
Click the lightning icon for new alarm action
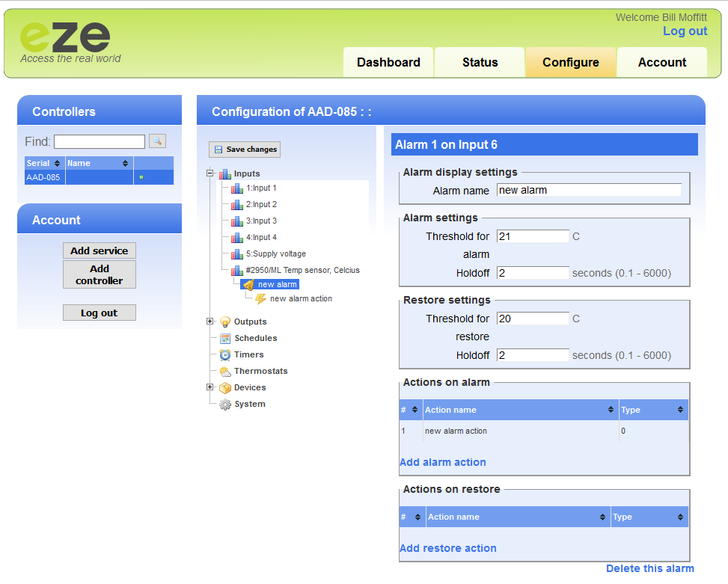(260, 298)
